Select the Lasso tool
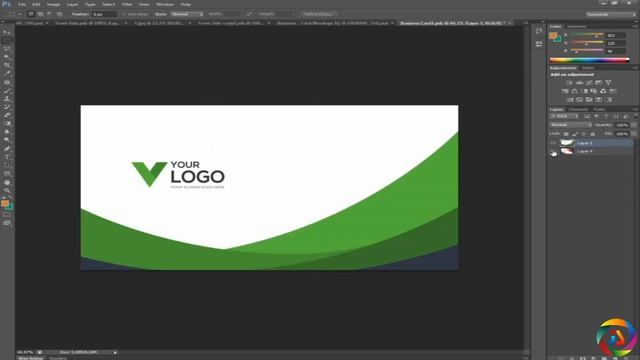This screenshot has height=360, width=640. (x=7, y=49)
